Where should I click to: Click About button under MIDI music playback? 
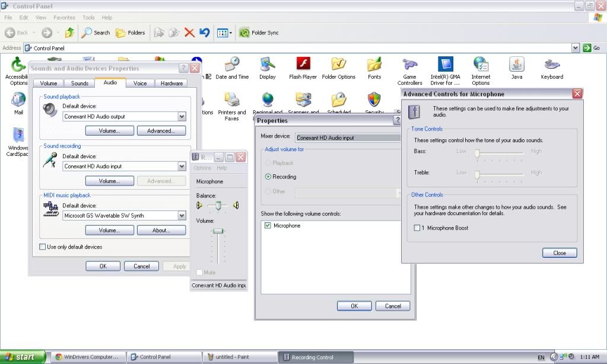(161, 230)
